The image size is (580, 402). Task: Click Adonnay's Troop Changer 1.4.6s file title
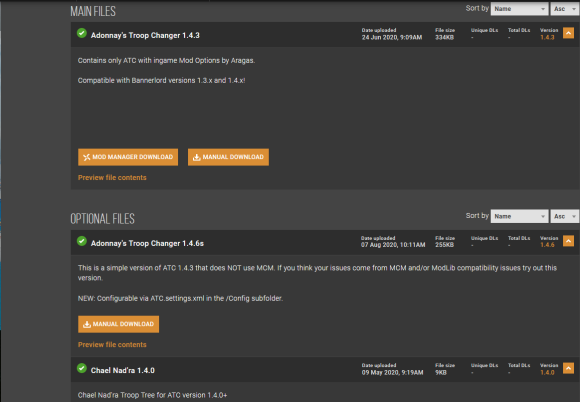coord(147,243)
